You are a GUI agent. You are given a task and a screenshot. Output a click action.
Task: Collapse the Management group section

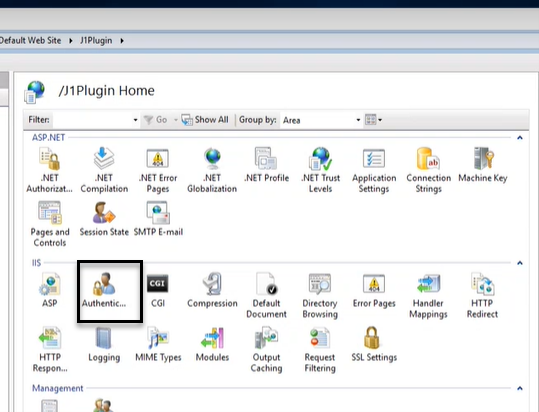point(520,388)
